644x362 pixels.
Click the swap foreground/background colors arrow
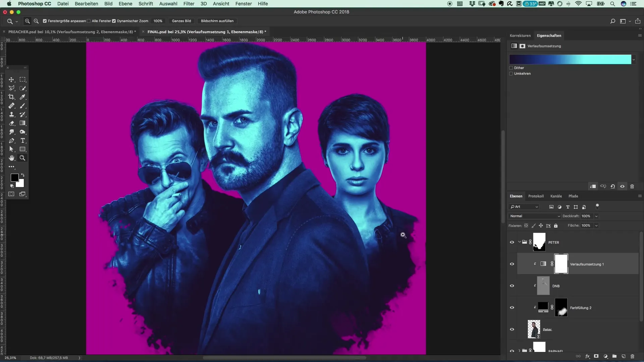click(x=23, y=175)
